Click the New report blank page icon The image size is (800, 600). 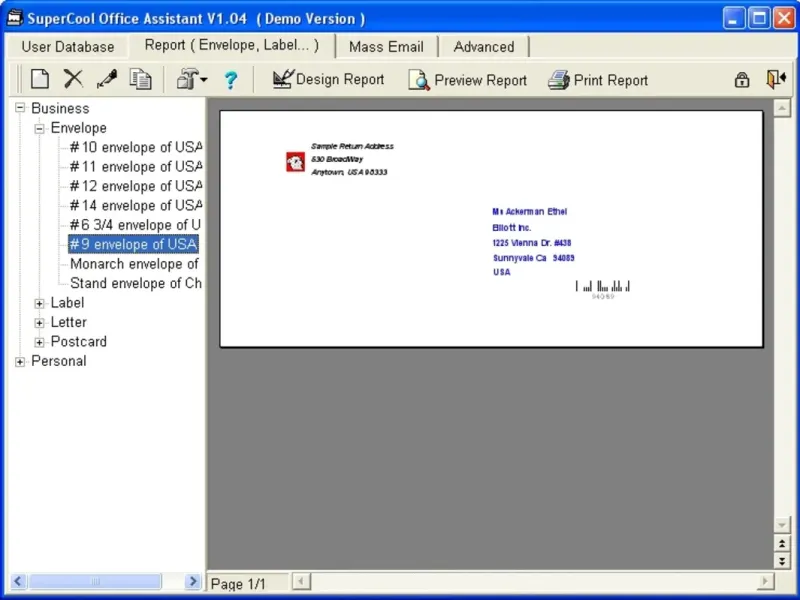pos(40,80)
